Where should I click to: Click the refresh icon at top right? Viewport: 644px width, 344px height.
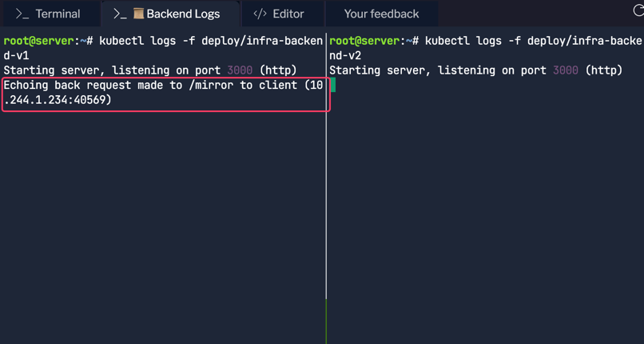tap(638, 11)
